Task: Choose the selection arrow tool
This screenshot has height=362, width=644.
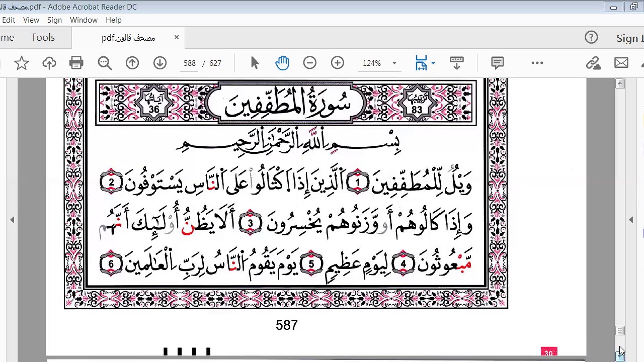Action: [x=255, y=63]
